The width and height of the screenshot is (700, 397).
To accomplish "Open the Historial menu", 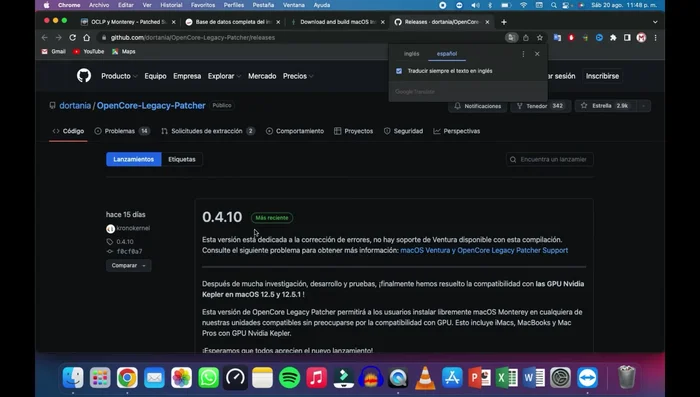I will click(x=171, y=5).
